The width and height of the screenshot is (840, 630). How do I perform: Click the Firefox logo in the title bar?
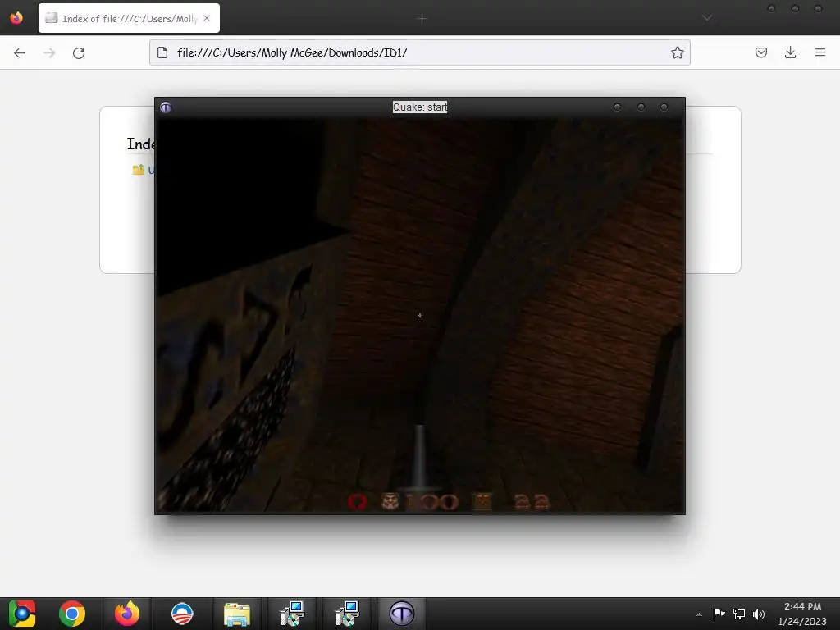(16, 18)
